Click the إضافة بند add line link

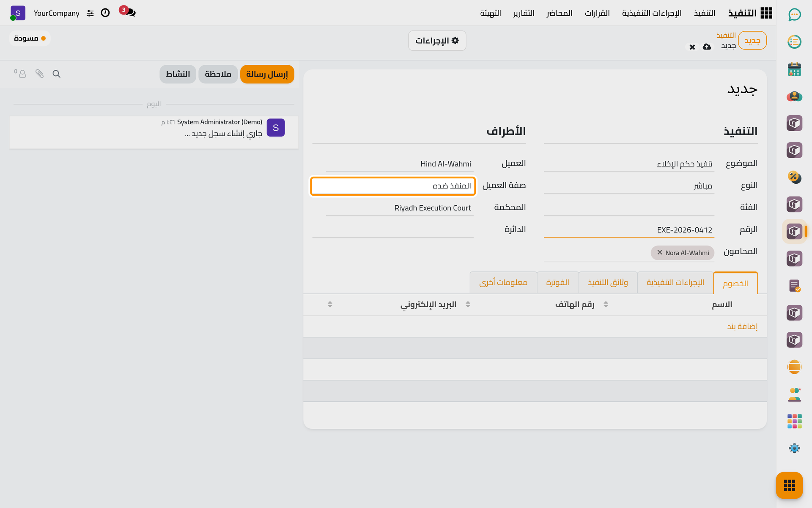(x=742, y=326)
